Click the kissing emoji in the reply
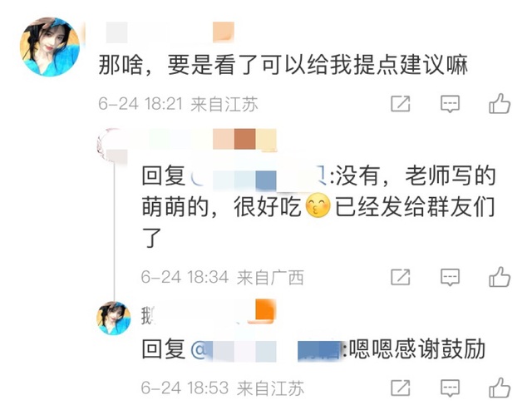 click(x=318, y=206)
